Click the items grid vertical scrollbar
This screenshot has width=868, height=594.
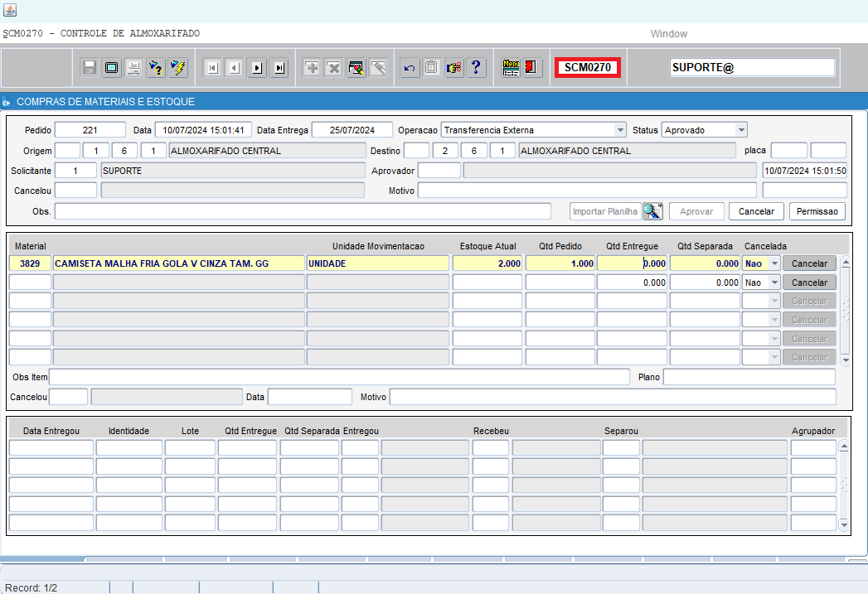[846, 311]
